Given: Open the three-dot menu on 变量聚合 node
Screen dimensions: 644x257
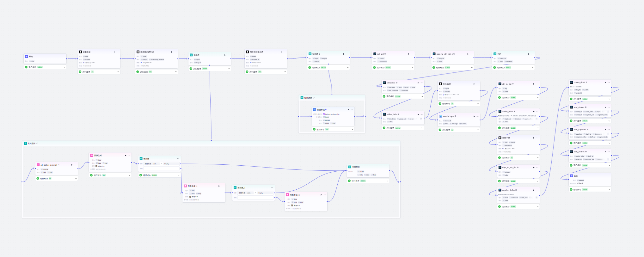Looking at the screenshot, I should [x=387, y=167].
